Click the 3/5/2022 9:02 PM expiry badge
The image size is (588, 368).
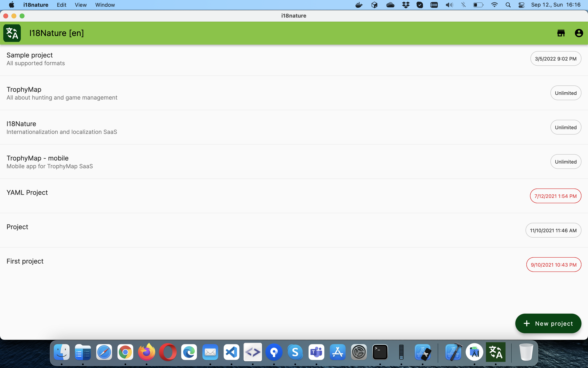pyautogui.click(x=556, y=59)
